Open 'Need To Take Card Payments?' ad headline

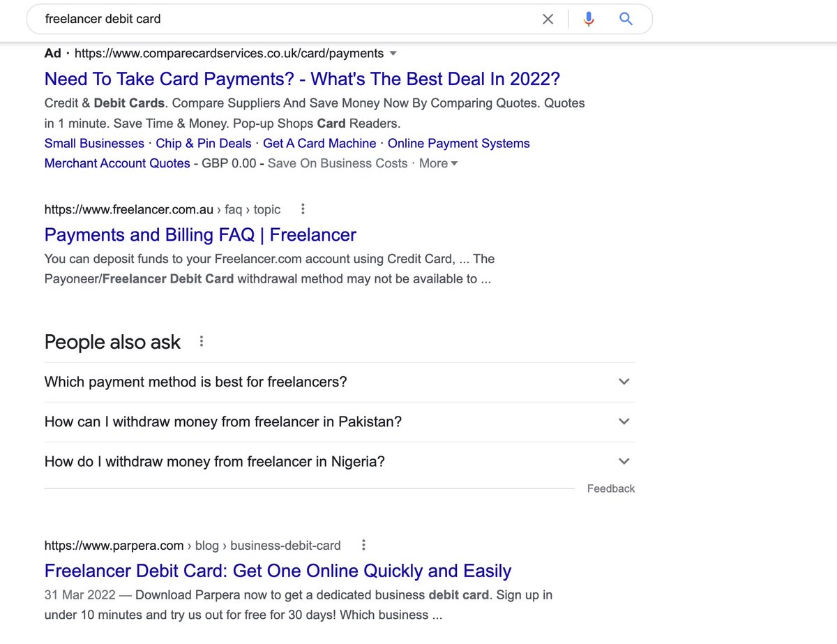tap(302, 79)
